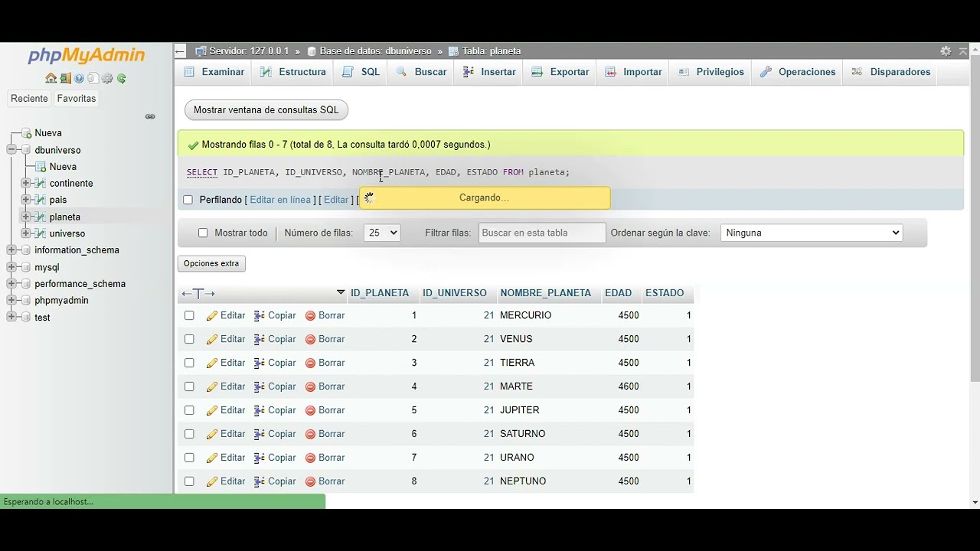Open the Ordenar según la clave dropdown

tap(812, 233)
